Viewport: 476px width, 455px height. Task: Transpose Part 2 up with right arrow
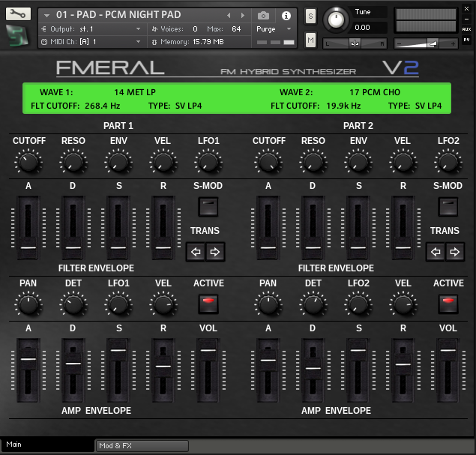pos(455,252)
